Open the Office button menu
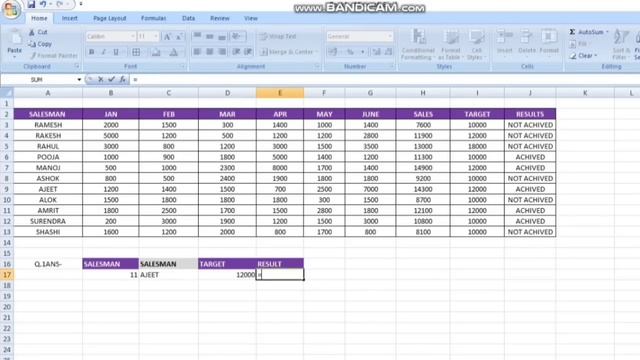640x360 pixels. click(11, 9)
